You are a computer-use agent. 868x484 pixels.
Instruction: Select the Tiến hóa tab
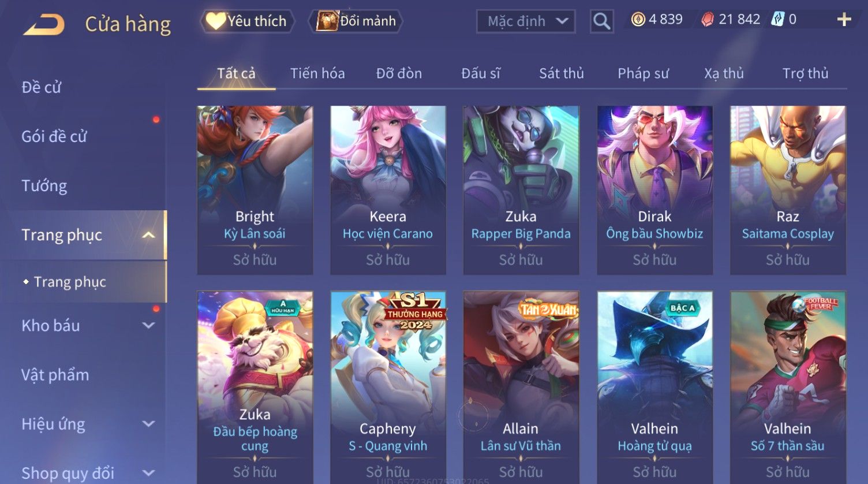317,73
